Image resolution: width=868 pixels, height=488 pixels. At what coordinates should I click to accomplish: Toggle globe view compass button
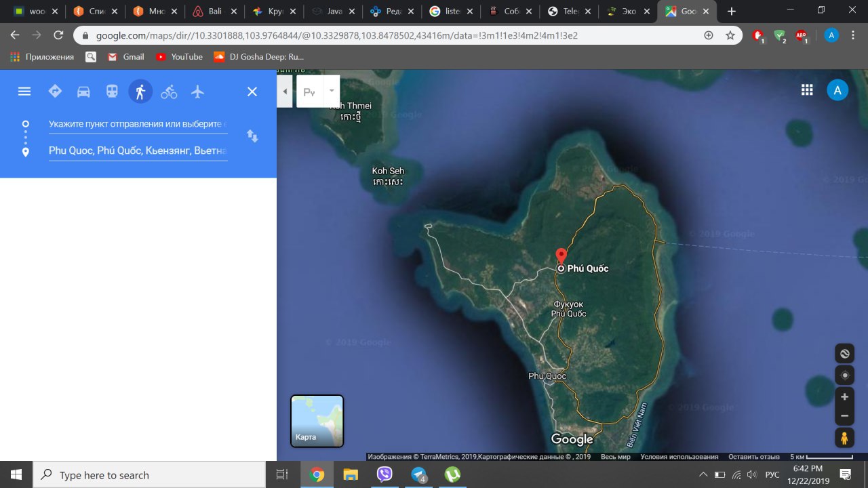[x=844, y=353]
